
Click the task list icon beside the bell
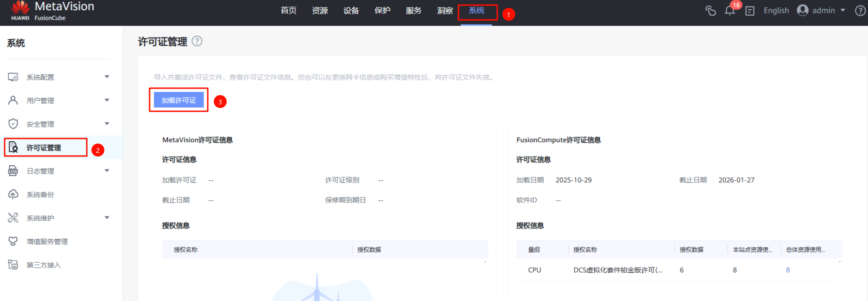750,11
